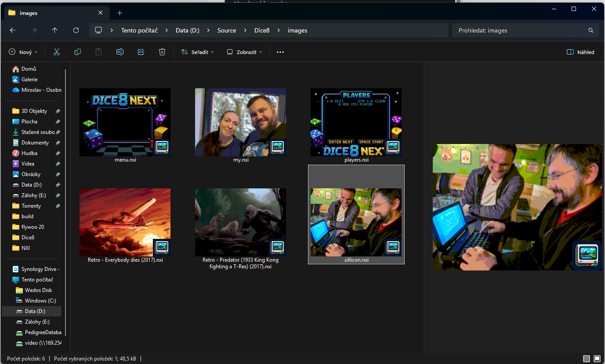The height and width of the screenshot is (364, 605).
Task: Toggle the Náhled preview pane
Action: point(580,52)
